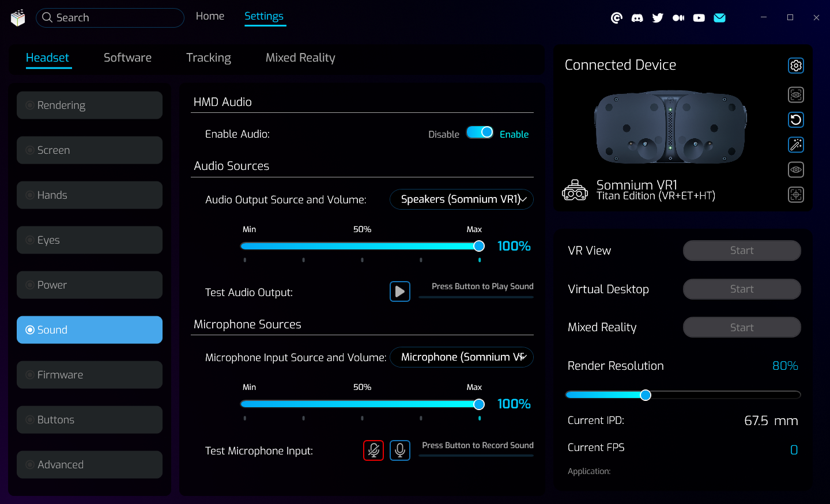Image resolution: width=830 pixels, height=504 pixels.
Task: Adjust the Render Resolution slider handle
Action: click(x=646, y=395)
